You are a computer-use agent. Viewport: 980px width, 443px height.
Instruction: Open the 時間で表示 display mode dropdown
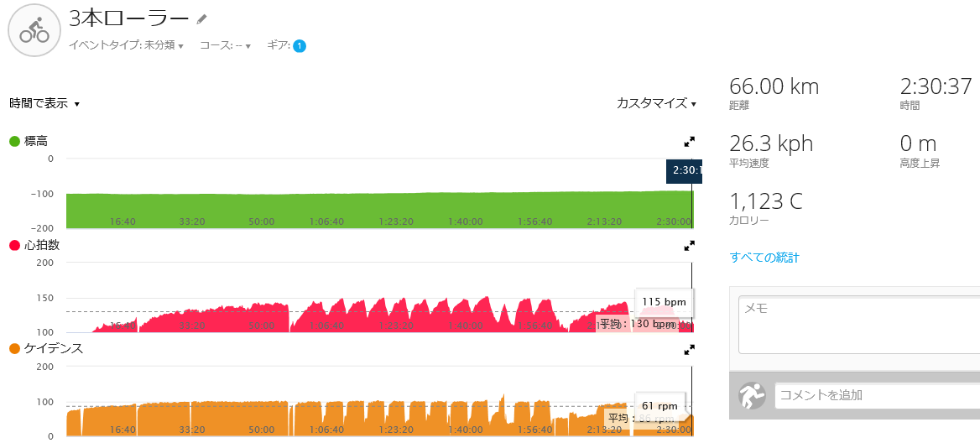44,104
